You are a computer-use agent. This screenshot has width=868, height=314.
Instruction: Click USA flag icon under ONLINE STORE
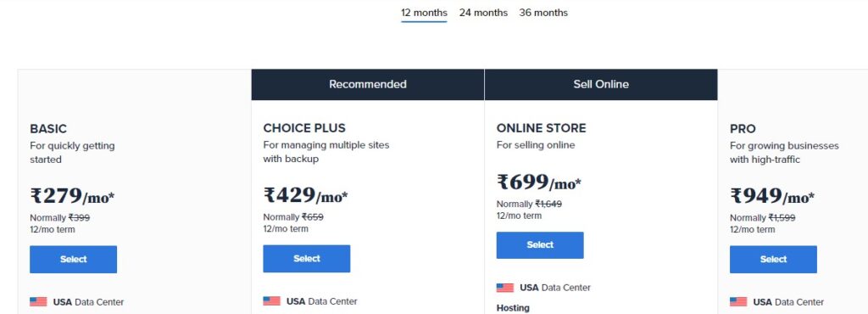click(505, 288)
